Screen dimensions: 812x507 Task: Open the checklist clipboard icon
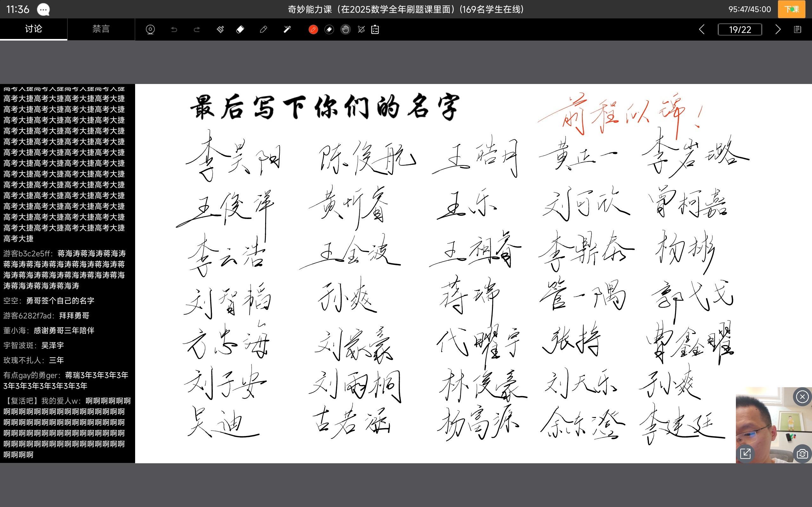(x=375, y=29)
